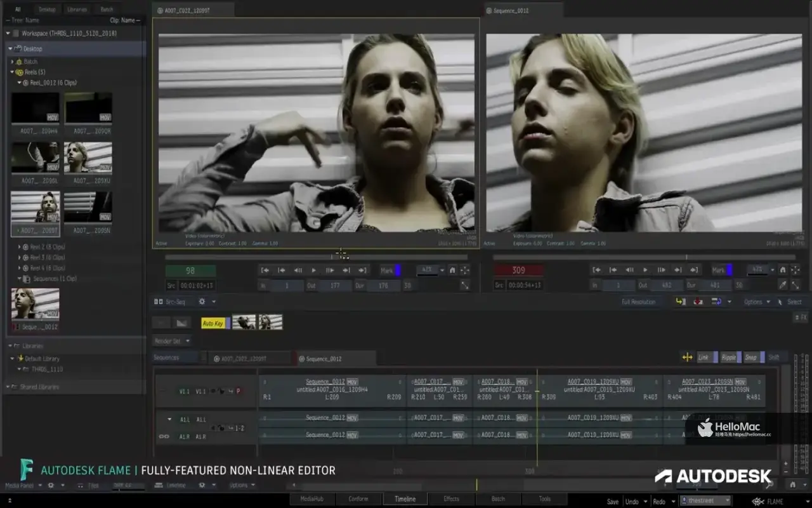Toggle the red P patch on V1.1 track
Viewport: 812px width, 508px height.
(x=239, y=391)
